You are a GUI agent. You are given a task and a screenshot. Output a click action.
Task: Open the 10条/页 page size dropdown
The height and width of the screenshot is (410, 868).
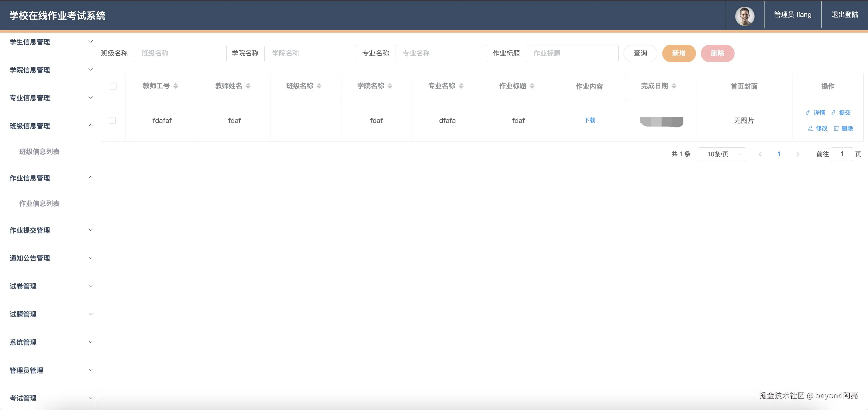(721, 154)
